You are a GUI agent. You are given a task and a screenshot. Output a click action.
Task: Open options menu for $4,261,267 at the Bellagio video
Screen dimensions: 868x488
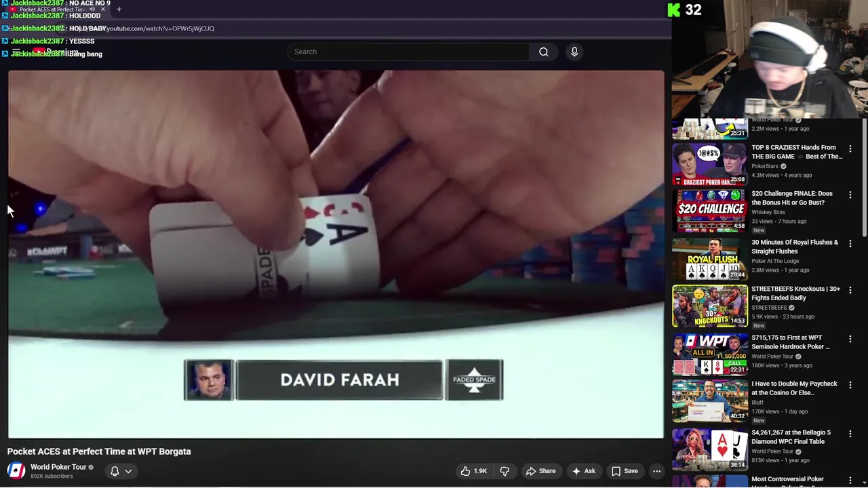(x=850, y=433)
